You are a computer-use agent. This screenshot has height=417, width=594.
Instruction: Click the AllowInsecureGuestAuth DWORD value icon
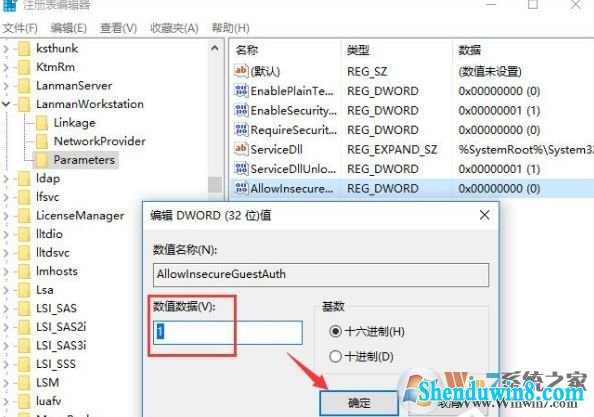242,188
